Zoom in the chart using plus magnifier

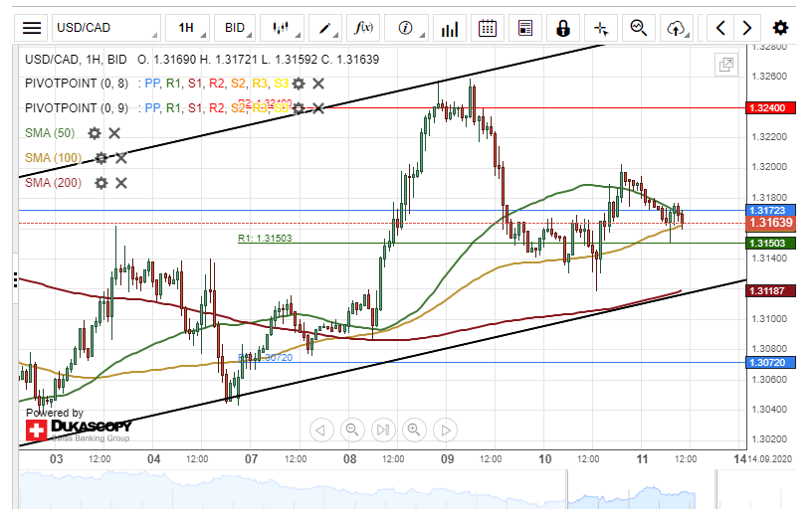tap(414, 430)
